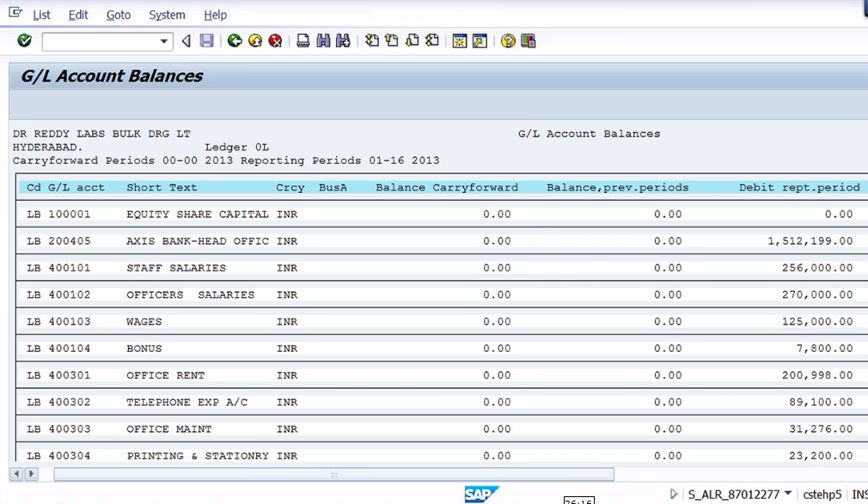Expand status bar with triangle icon

click(673, 494)
